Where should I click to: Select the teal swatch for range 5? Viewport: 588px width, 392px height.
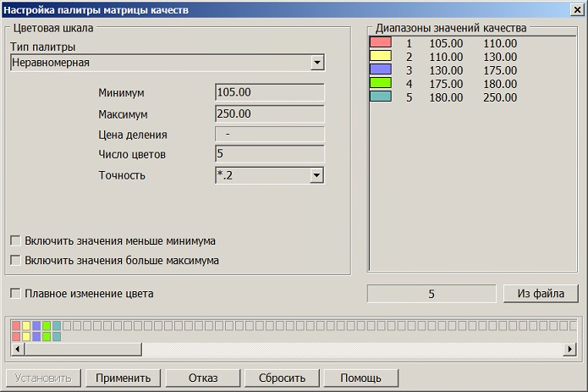pyautogui.click(x=381, y=97)
